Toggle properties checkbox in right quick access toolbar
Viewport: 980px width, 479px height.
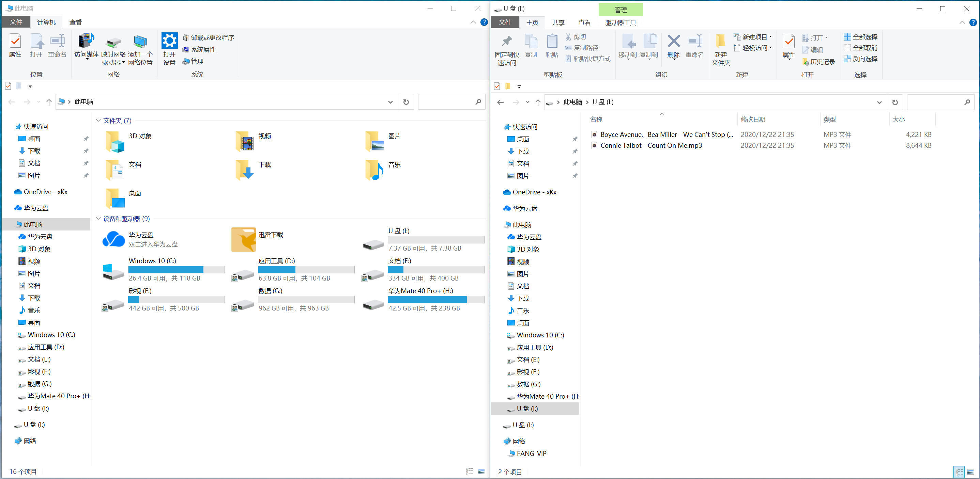click(497, 86)
